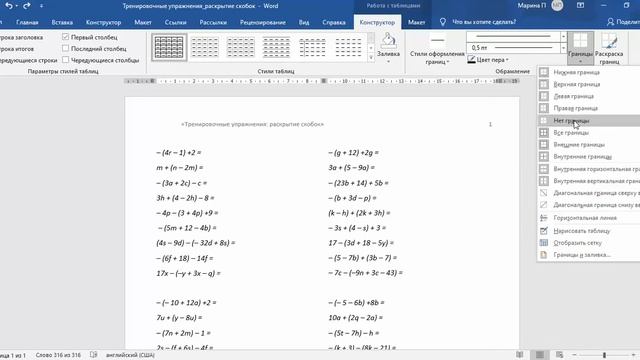This screenshot has width=640, height=360.
Task: Open the Вид ribbon tab
Action: coord(304,22)
